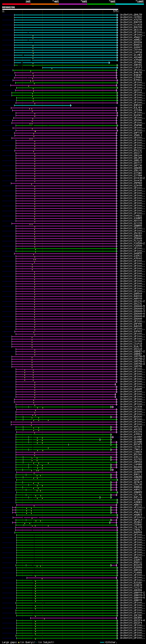This screenshot has height=644, width=146.
Task: Select label UniRef100_Q10KN7
Action: point(131,437)
